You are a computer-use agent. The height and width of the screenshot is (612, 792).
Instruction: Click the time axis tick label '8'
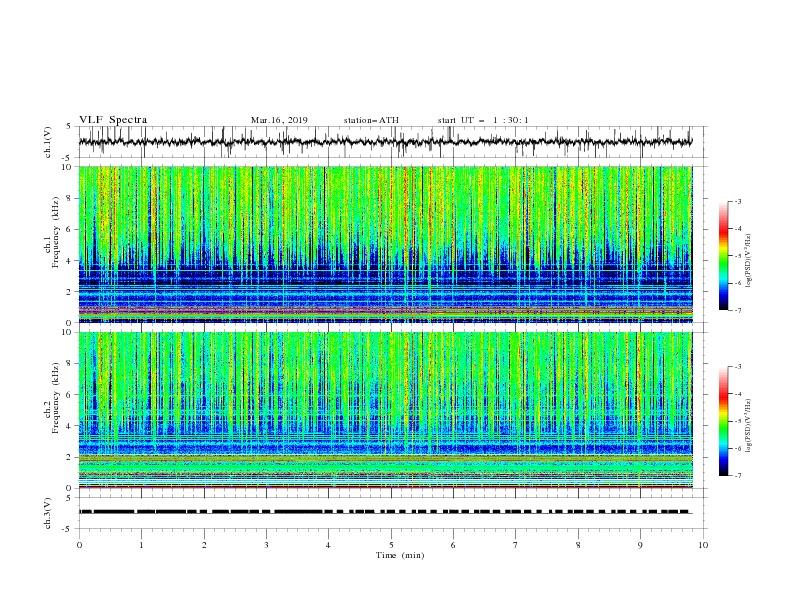578,545
